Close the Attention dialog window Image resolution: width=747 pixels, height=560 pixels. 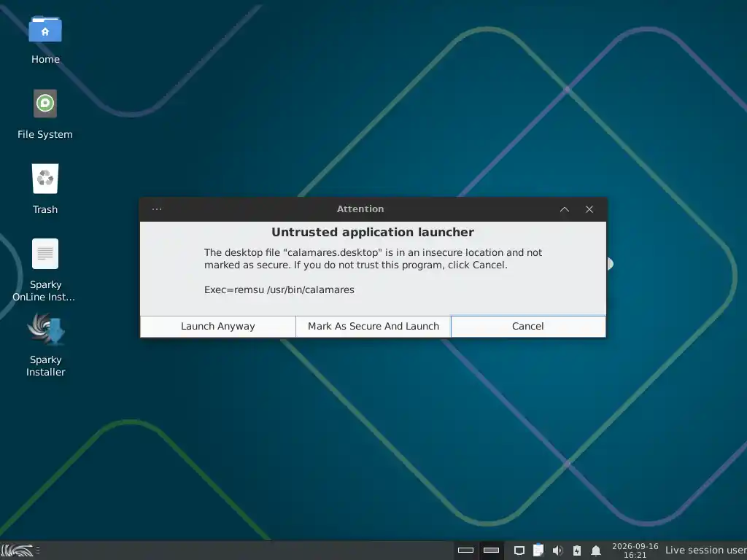coord(589,209)
